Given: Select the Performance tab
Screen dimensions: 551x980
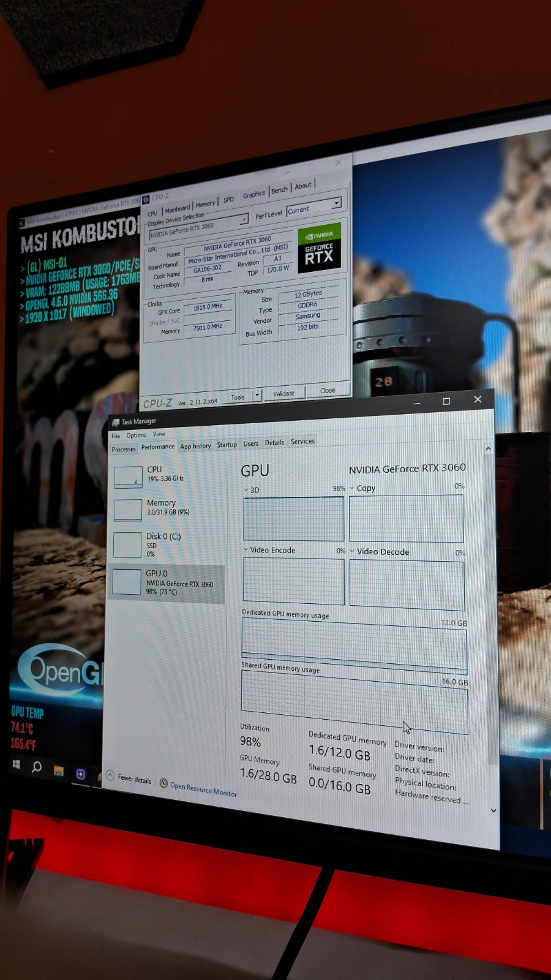Looking at the screenshot, I should click(158, 447).
